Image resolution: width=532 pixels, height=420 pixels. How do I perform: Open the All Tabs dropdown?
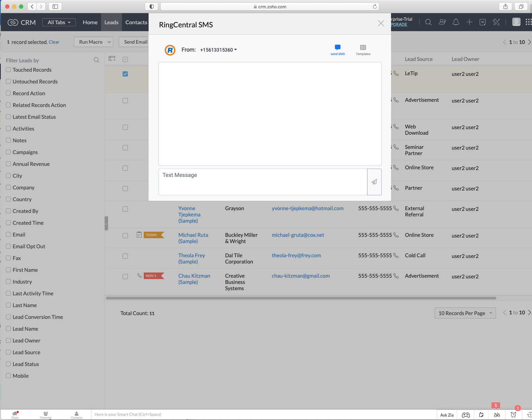(x=59, y=22)
